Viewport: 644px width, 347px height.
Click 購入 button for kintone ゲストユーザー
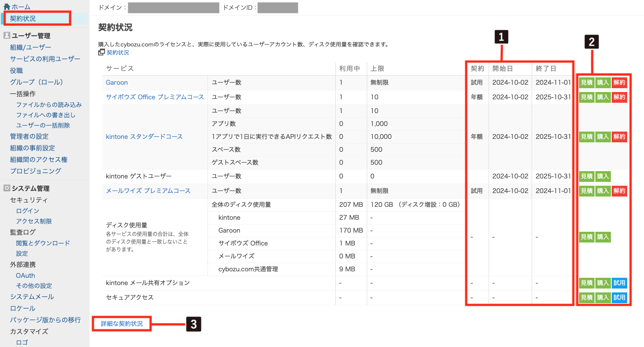603,176
